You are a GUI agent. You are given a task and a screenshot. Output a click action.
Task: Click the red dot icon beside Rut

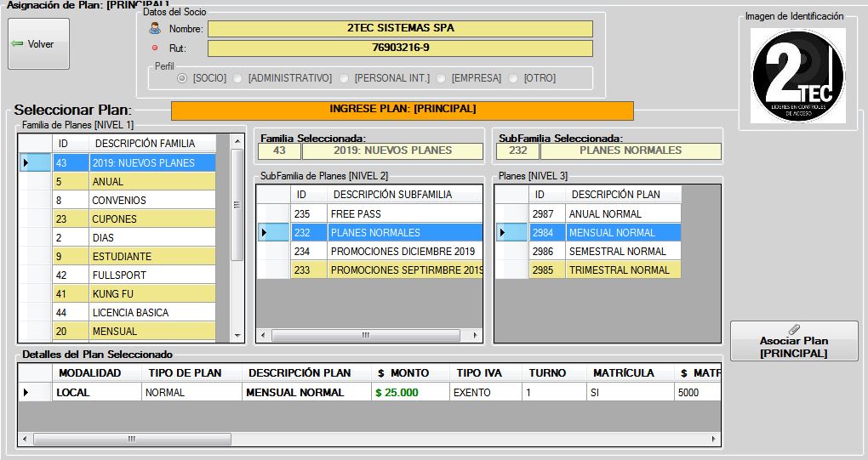155,48
